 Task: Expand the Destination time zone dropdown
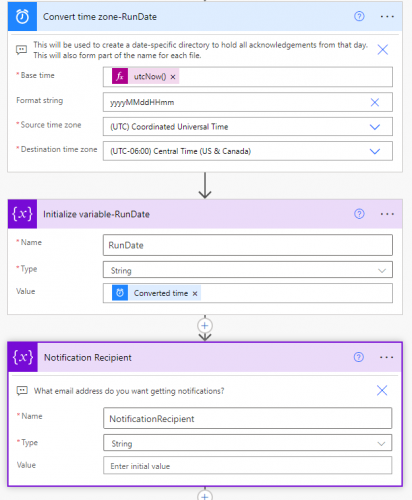(x=375, y=151)
